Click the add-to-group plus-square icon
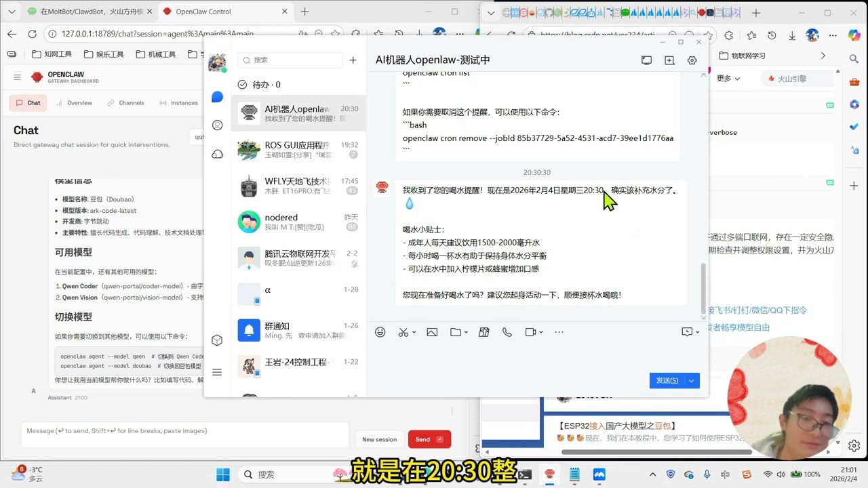The width and height of the screenshot is (868, 488). coord(669,60)
